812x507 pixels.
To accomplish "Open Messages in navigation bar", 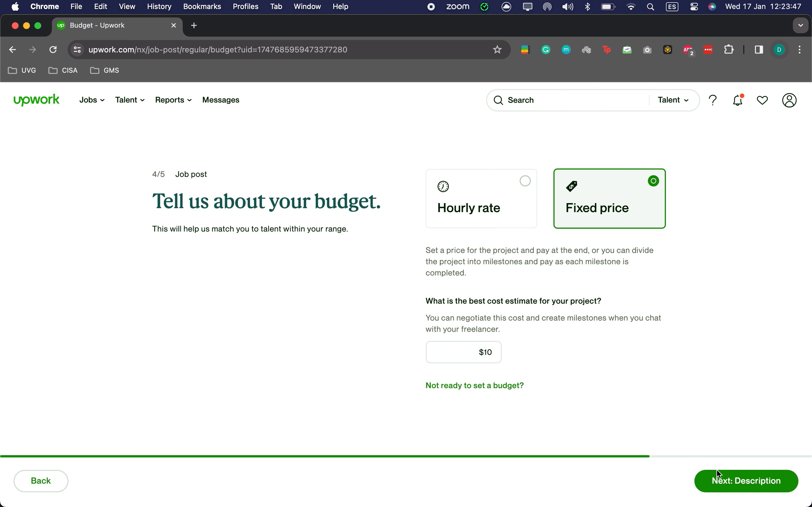I will tap(220, 100).
